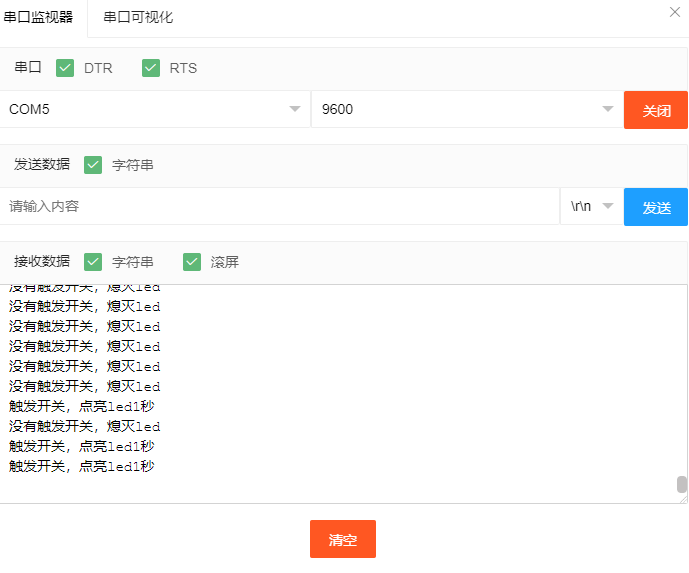Click the resize handle of the receive box
Viewport: 689px width, 573px height.
click(x=682, y=498)
